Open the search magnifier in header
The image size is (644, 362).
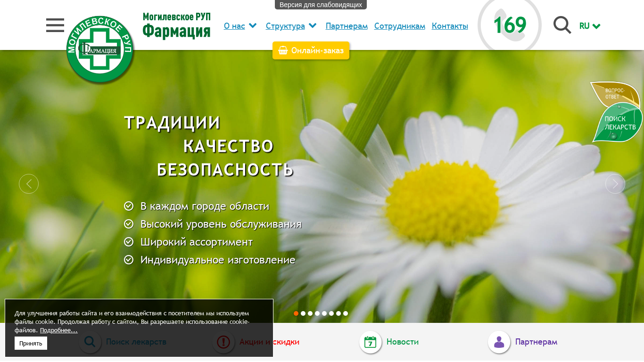coord(562,25)
